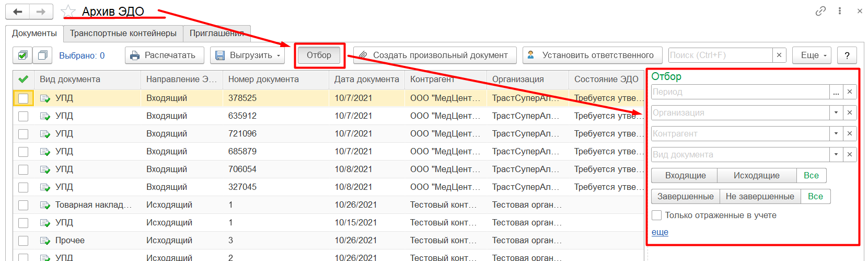Copy link using the chain icon
The image size is (868, 261).
click(x=820, y=11)
